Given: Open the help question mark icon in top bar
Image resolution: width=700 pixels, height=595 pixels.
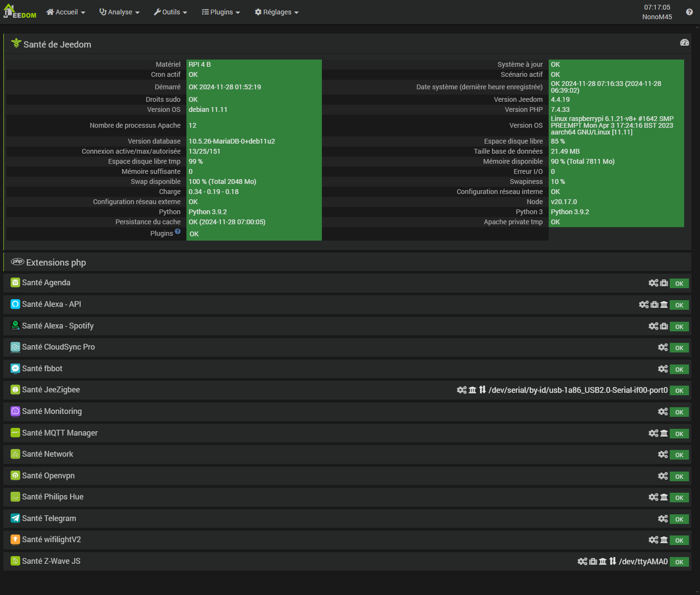Looking at the screenshot, I should (x=689, y=12).
